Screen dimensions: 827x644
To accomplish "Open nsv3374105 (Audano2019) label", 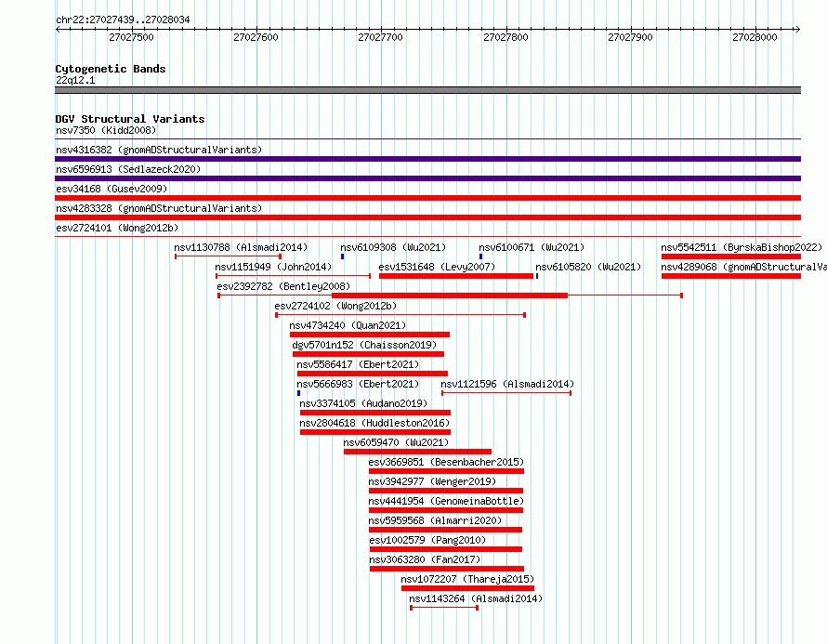I will tap(363, 403).
